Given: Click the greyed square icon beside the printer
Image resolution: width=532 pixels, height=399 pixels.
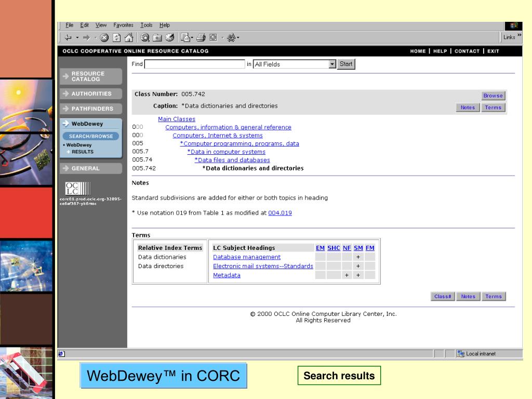Looking at the screenshot, I should [213, 37].
